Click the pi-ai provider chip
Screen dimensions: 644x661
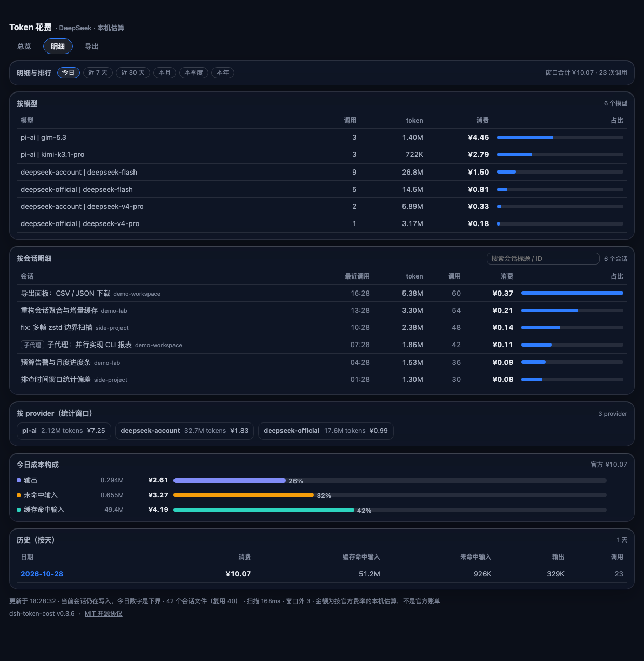(64, 431)
